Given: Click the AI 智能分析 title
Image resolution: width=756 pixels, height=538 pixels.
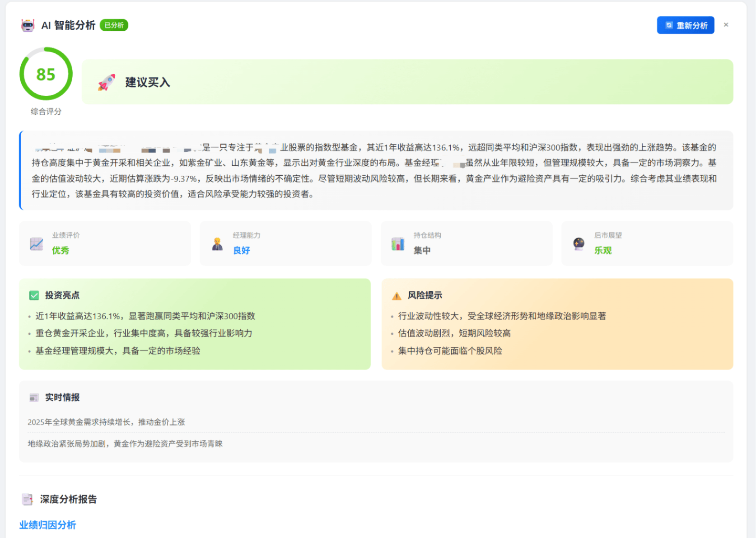Looking at the screenshot, I should tap(68, 25).
